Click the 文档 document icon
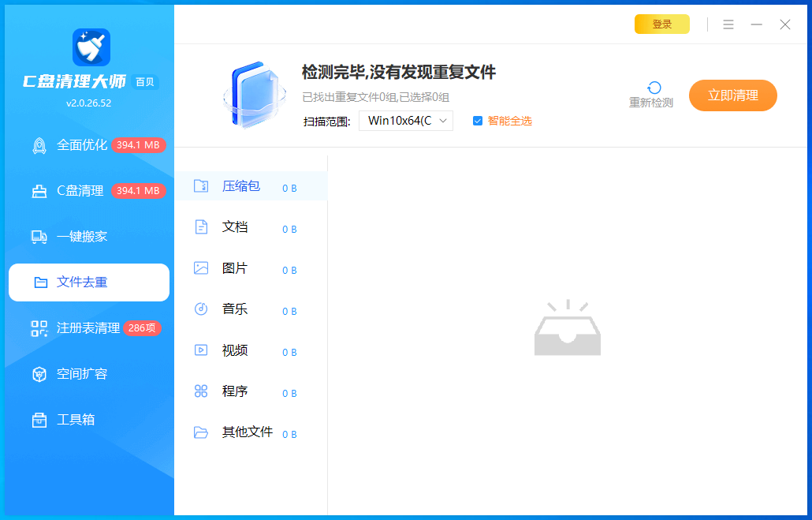The width and height of the screenshot is (812, 520). pyautogui.click(x=201, y=226)
